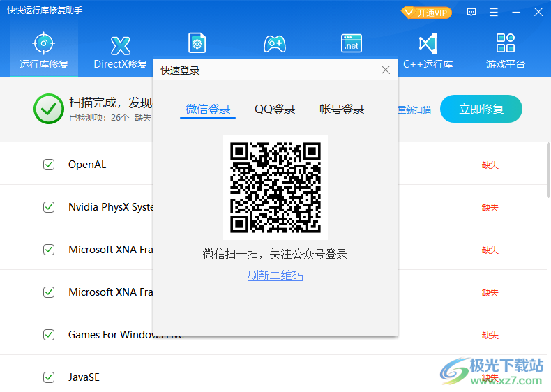The height and width of the screenshot is (392, 551).
Task: Switch to 帐号登录 tab
Action: [342, 110]
